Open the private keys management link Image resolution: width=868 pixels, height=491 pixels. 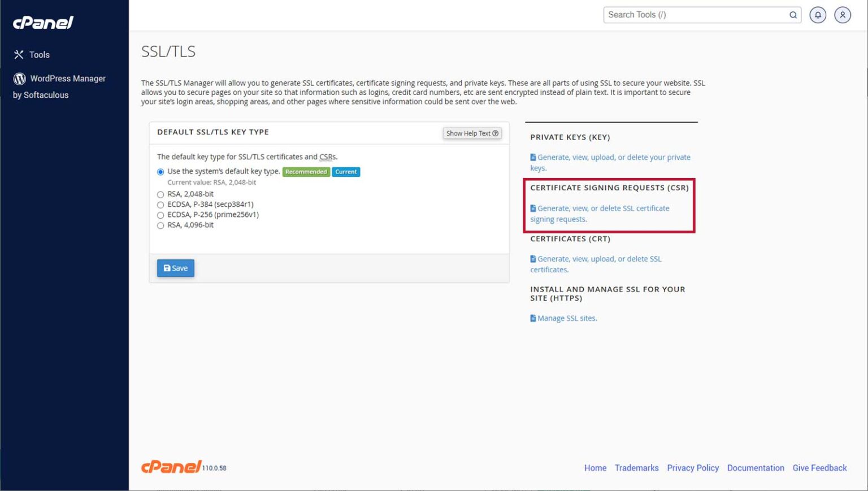coord(613,158)
